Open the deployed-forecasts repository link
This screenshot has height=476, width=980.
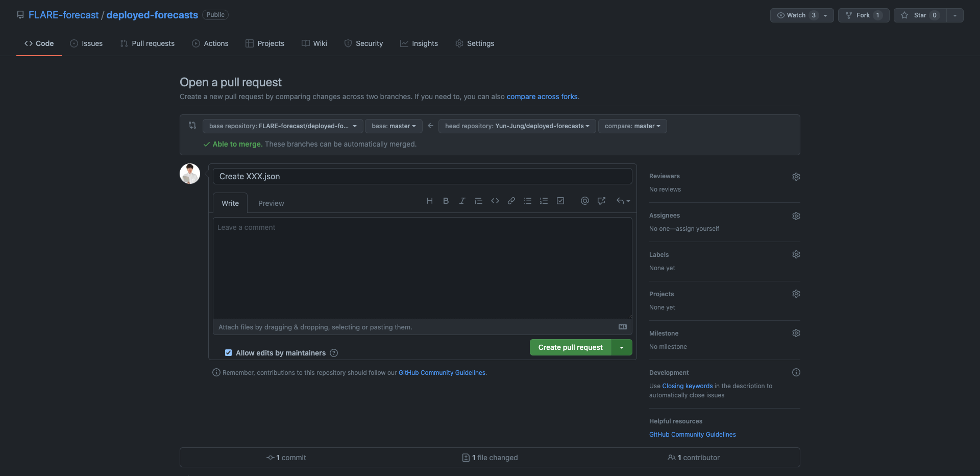pyautogui.click(x=152, y=15)
